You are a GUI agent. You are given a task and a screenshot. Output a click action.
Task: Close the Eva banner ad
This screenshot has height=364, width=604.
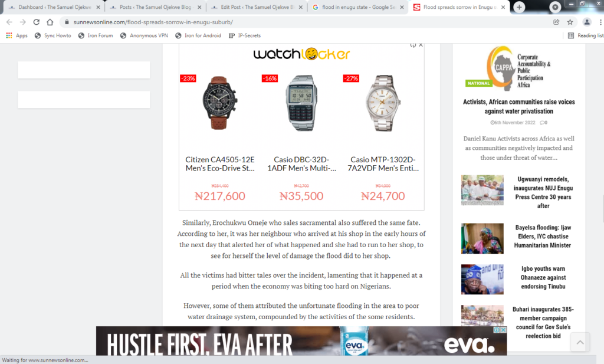(x=503, y=330)
